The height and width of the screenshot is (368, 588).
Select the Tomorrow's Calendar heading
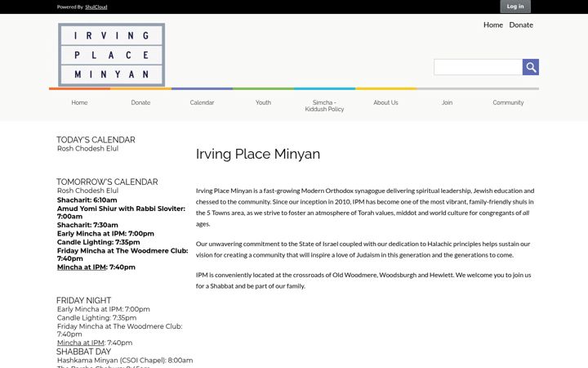(x=107, y=182)
